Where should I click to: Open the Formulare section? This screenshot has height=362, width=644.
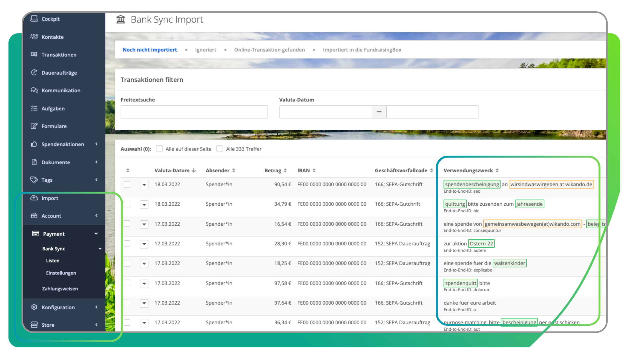[x=54, y=126]
